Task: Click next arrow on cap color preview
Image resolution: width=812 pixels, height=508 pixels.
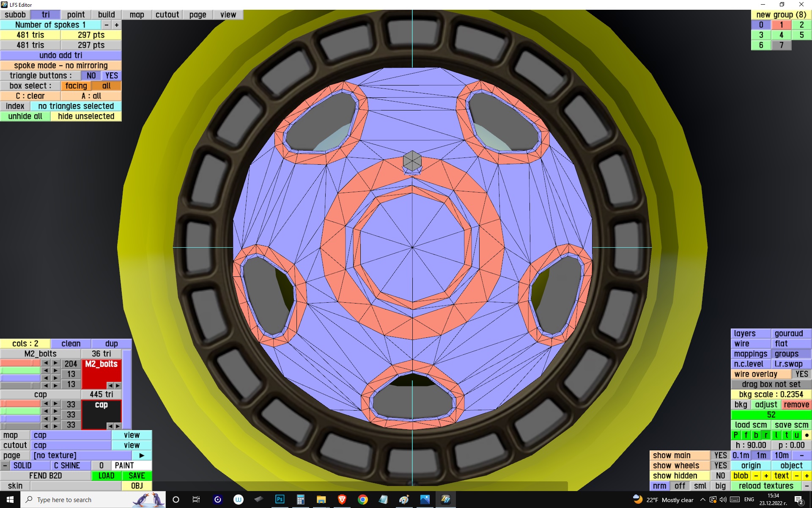Action: tap(118, 426)
